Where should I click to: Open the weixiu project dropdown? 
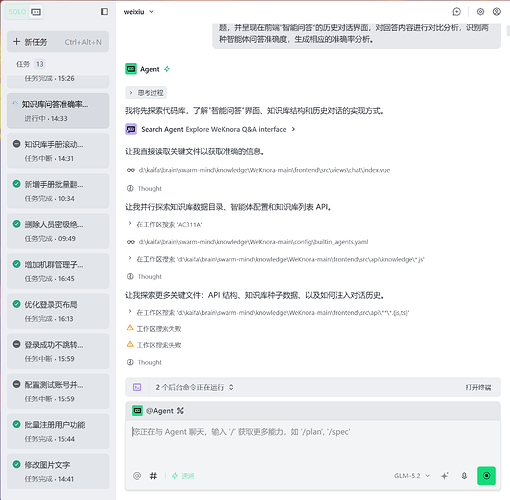pyautogui.click(x=138, y=12)
